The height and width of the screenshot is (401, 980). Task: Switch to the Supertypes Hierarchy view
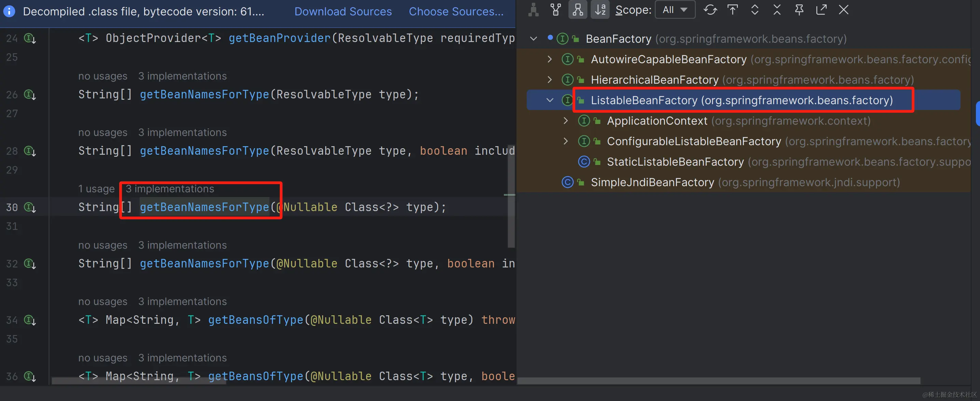click(555, 10)
